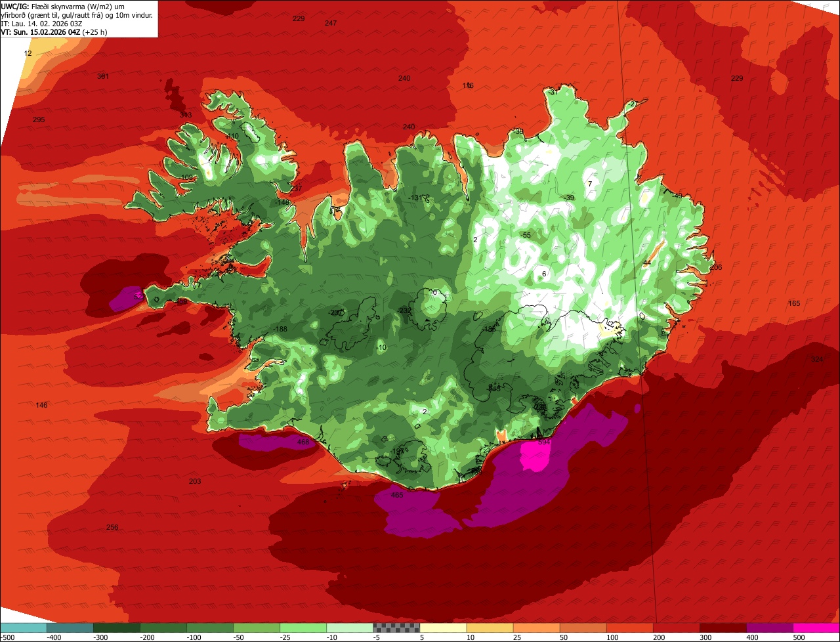
Task: Click the 7 value in northeast Iceland
Action: pos(590,184)
